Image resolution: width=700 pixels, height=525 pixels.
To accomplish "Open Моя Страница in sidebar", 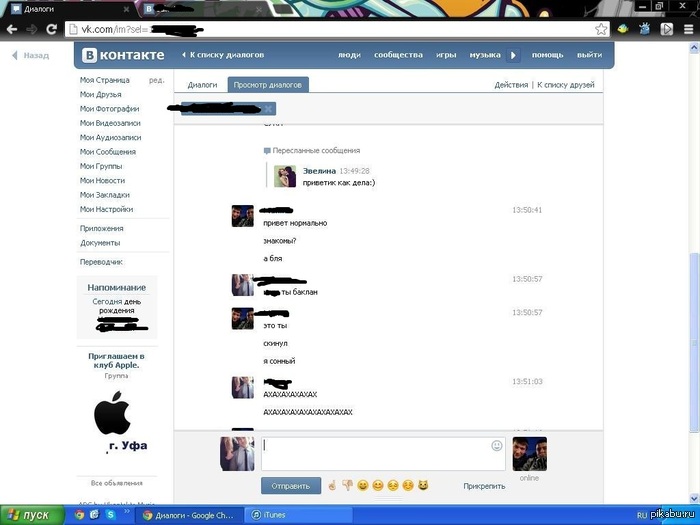I will pyautogui.click(x=104, y=80).
